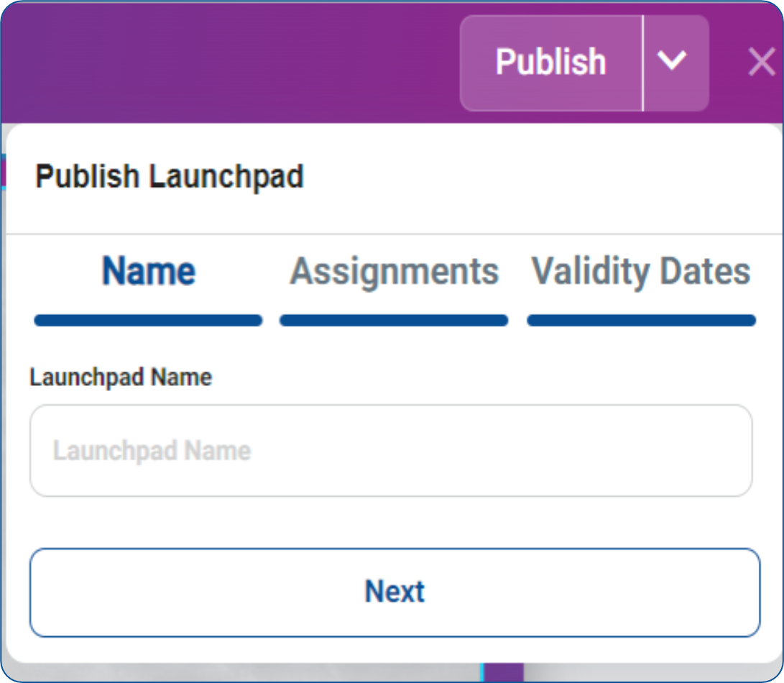Open publish options via the down arrow
This screenshot has width=784, height=683.
click(x=673, y=63)
